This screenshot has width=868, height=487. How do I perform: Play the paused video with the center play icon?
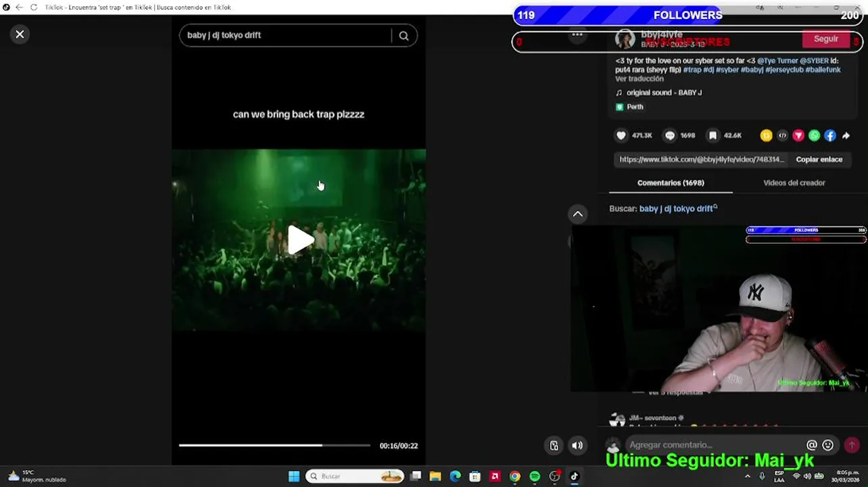pyautogui.click(x=299, y=240)
